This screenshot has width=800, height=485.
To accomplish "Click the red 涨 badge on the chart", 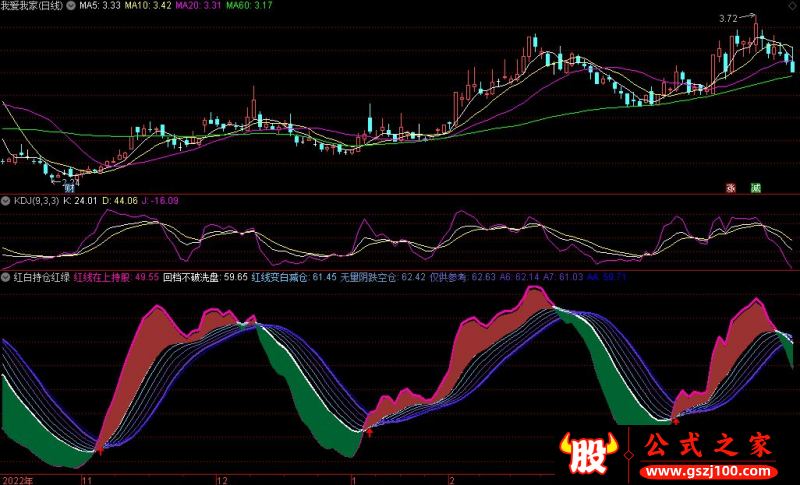I will pyautogui.click(x=730, y=187).
